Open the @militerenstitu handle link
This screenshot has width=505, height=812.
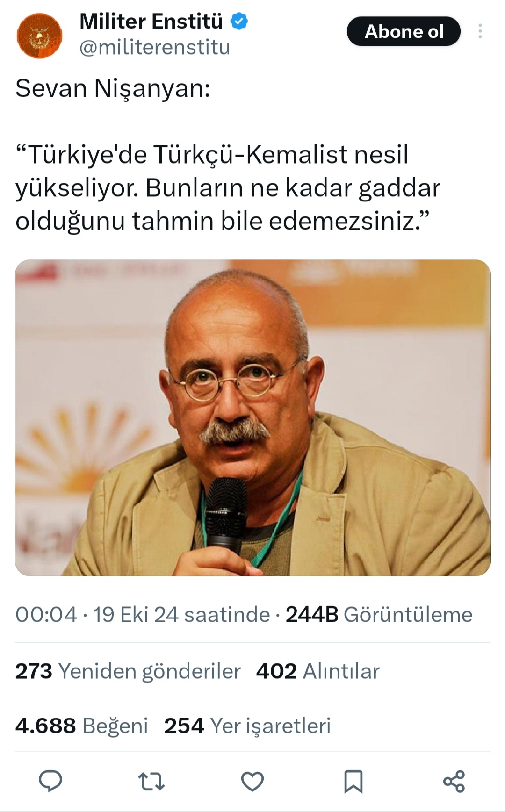click(155, 48)
